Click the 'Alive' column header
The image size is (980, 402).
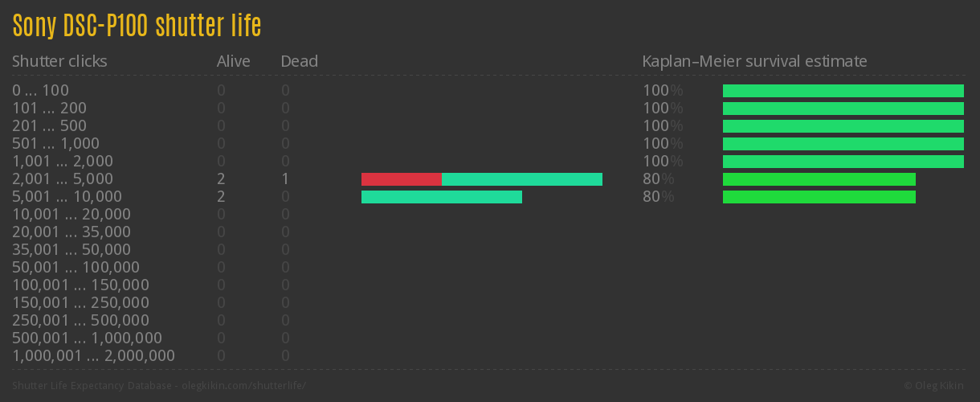pos(233,61)
